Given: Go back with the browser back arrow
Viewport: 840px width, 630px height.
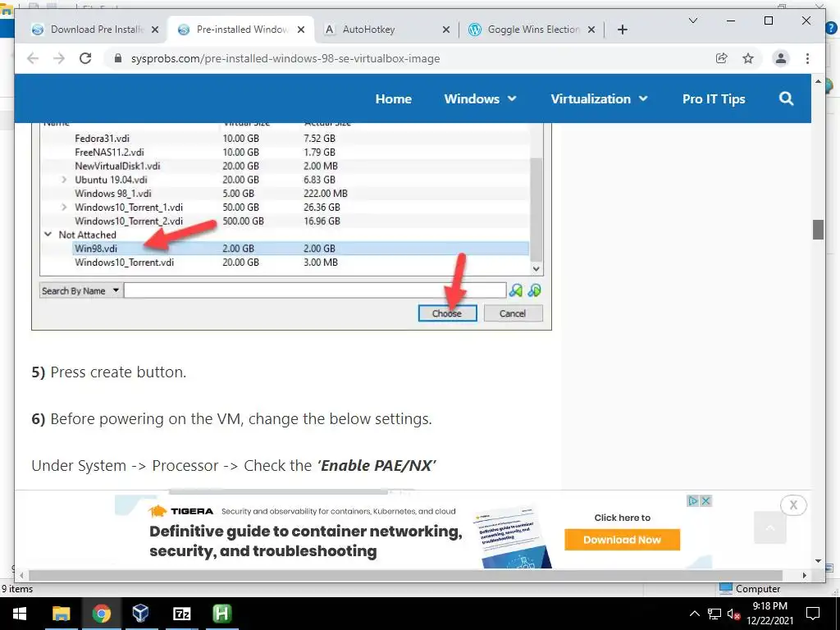Looking at the screenshot, I should point(33,58).
